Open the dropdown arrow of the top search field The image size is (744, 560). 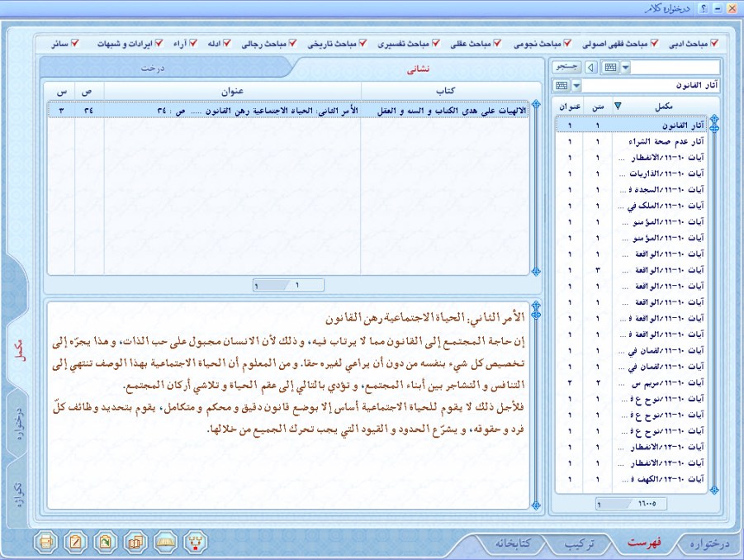(x=625, y=67)
